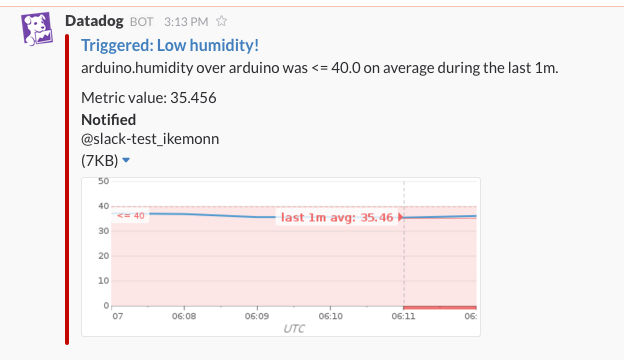The image size is (624, 364).
Task: Click the BOT badge beside Datadog
Action: (141, 22)
